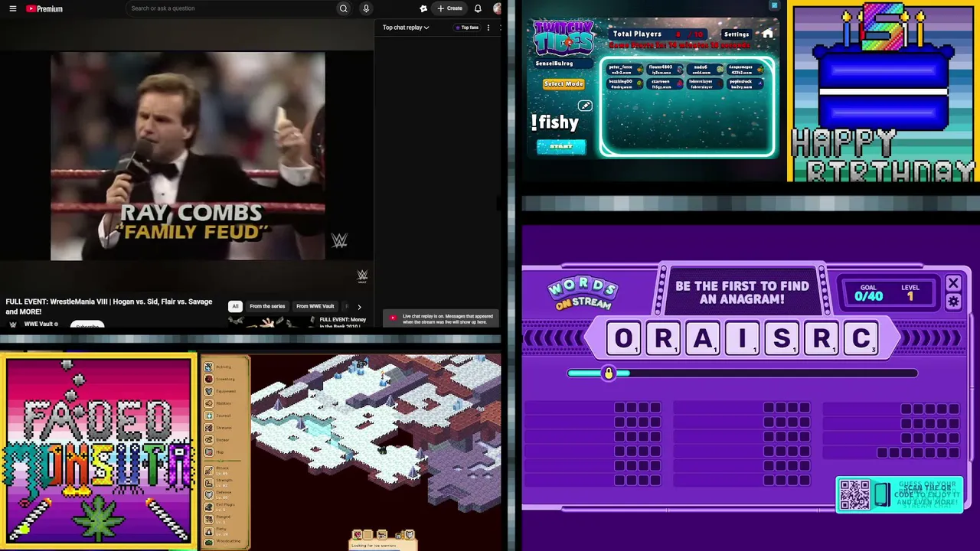The image size is (980, 551).
Task: Go to YouTube Premium home logo
Action: coord(44,8)
